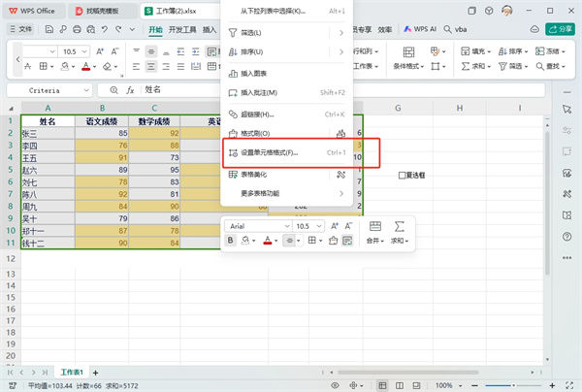Click the Bold button in mini toolbar
This screenshot has width=582, height=392.
(x=231, y=240)
